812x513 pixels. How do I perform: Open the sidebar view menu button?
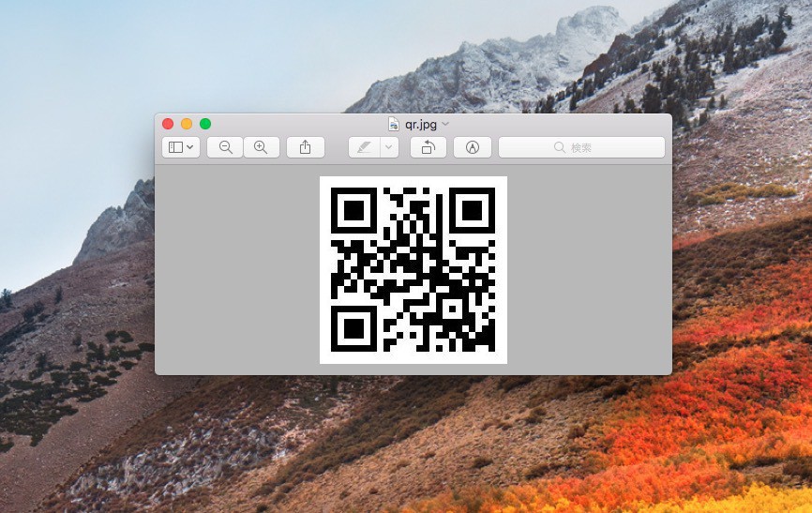pyautogui.click(x=181, y=147)
